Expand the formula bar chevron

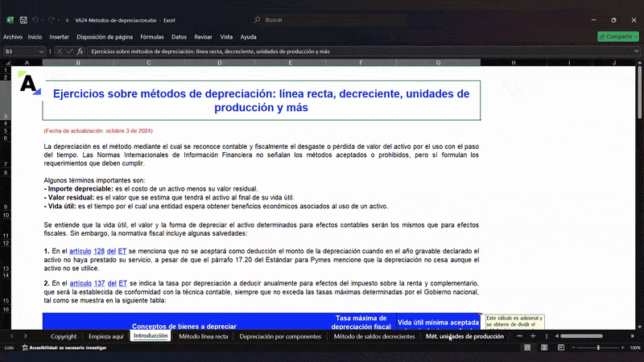click(x=637, y=51)
